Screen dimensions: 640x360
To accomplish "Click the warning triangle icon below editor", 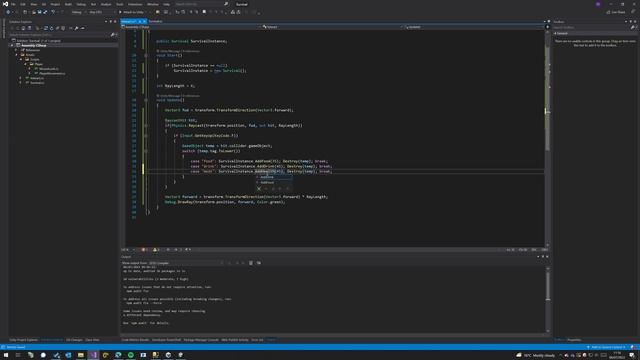I will 155,250.
